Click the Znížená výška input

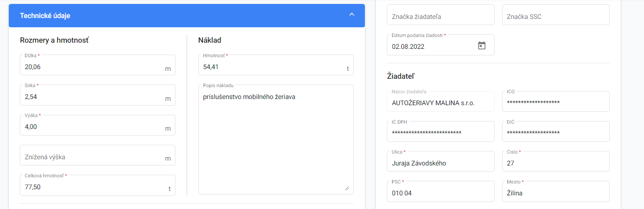pyautogui.click(x=98, y=155)
